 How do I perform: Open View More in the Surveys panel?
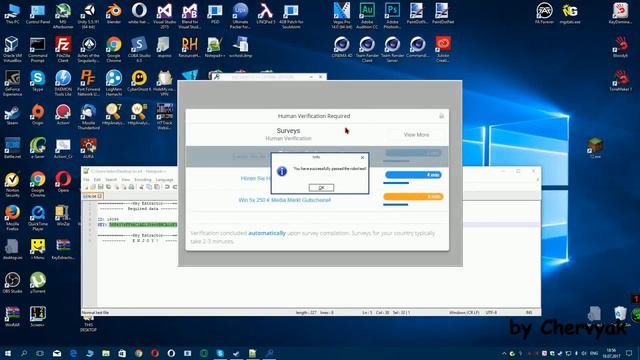pos(416,135)
